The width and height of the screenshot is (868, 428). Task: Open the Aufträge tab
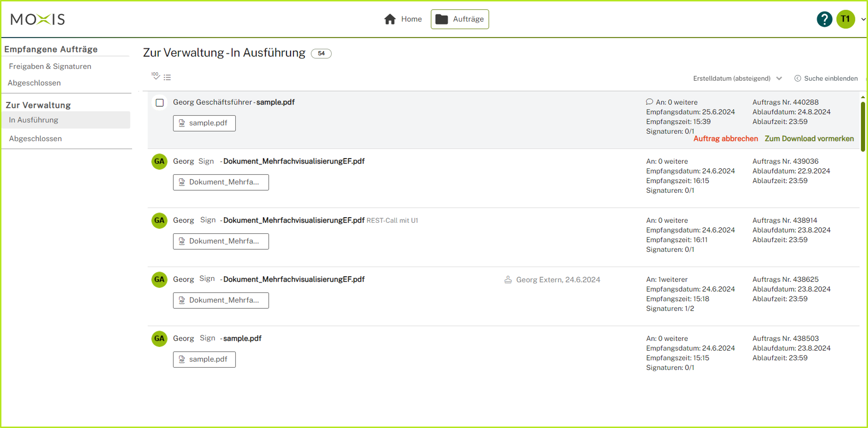click(x=460, y=19)
